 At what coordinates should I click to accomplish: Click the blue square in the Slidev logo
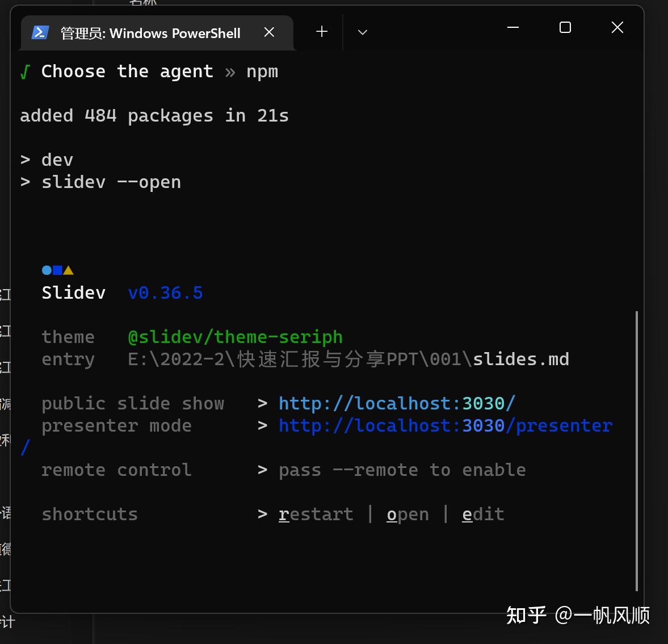click(57, 270)
